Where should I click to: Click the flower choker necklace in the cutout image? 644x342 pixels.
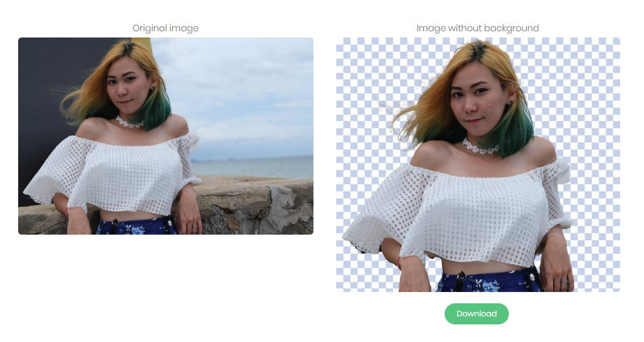pyautogui.click(x=480, y=147)
